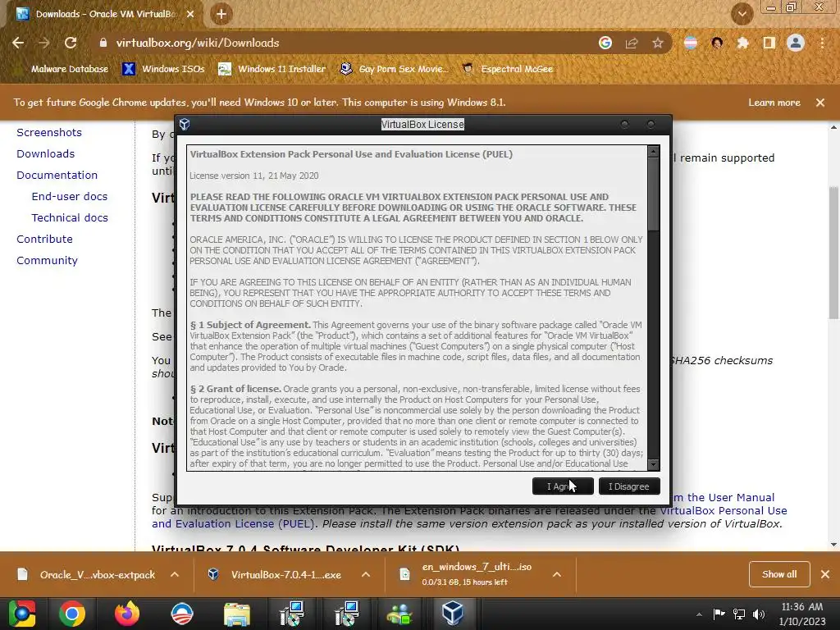Expand options for Oracle vbox-extpack download

point(175,574)
